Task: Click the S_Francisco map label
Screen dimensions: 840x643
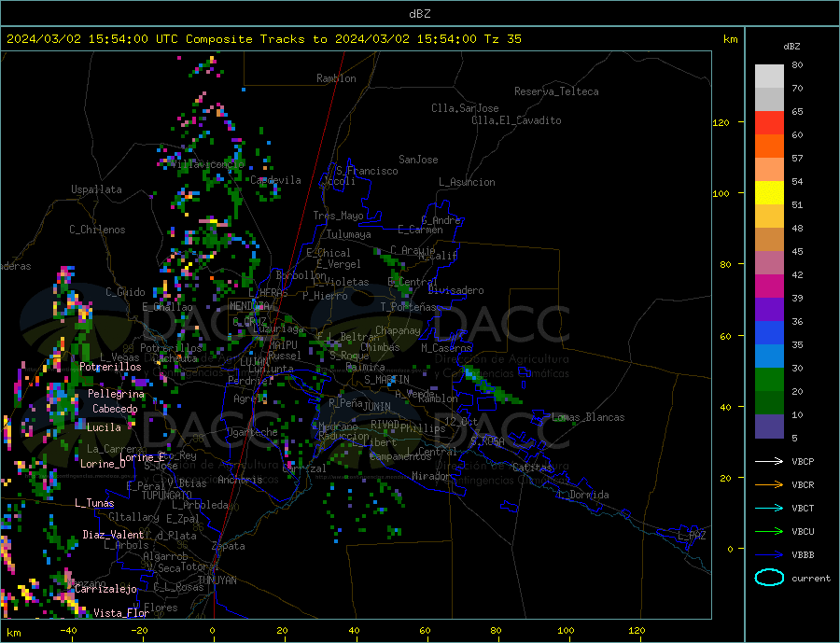Action: coord(367,171)
